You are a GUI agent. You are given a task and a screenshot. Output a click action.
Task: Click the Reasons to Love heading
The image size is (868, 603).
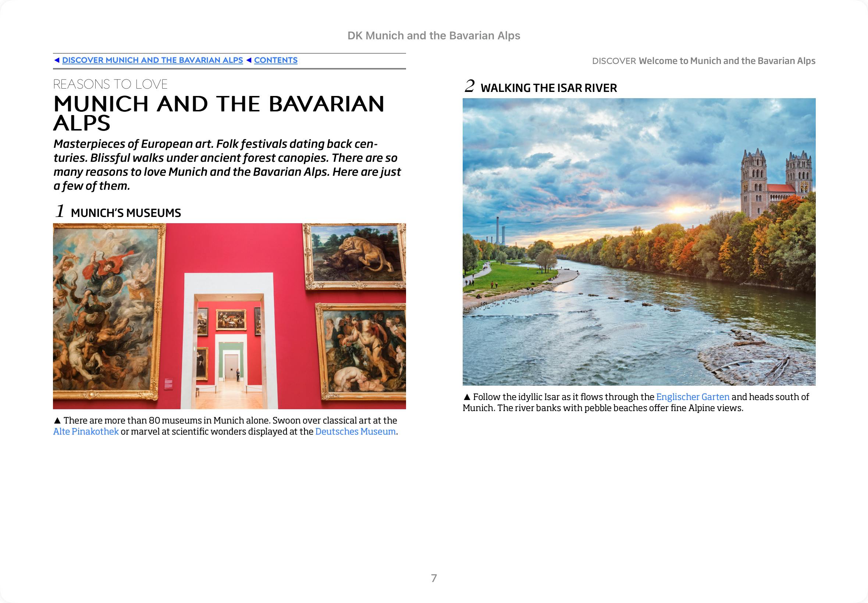pos(110,84)
